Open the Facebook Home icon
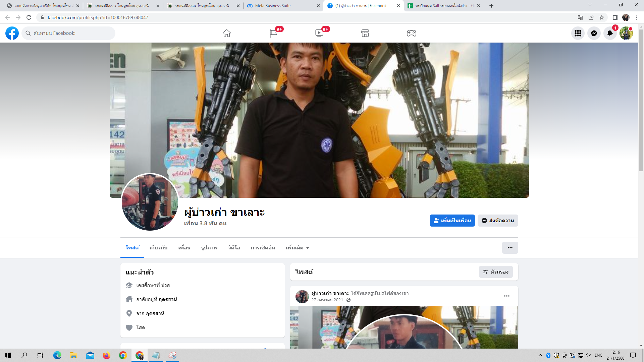 227,33
